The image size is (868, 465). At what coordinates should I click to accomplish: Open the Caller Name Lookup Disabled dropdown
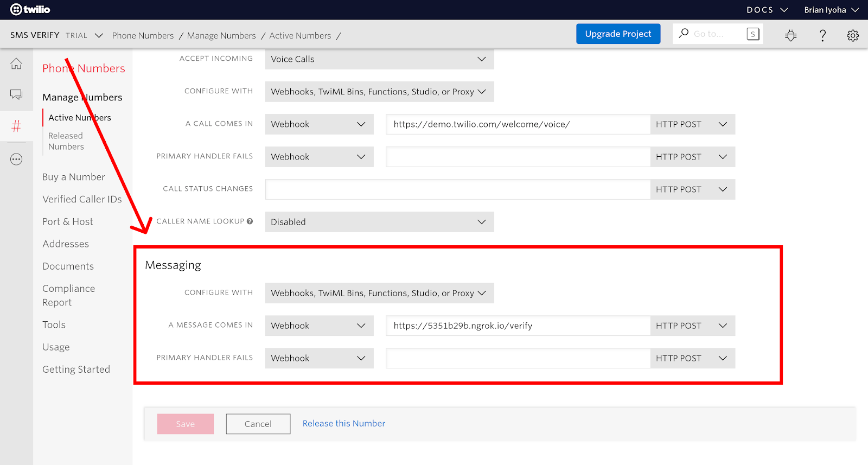(379, 222)
